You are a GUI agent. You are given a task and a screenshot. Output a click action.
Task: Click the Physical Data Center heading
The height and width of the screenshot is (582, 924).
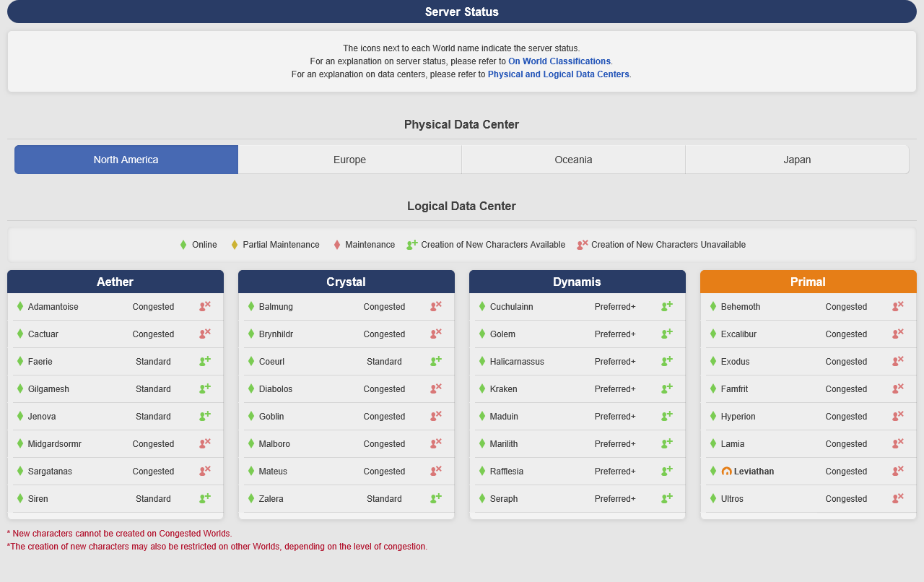click(462, 124)
